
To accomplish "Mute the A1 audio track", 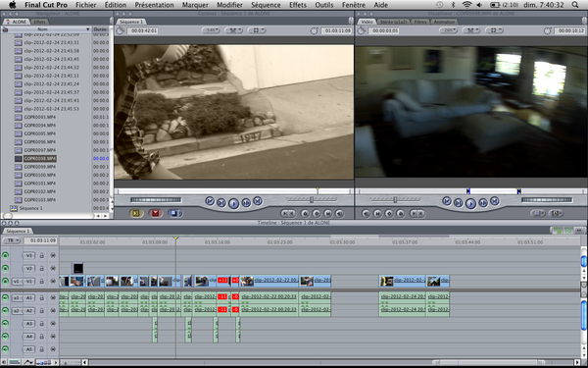I will coord(5,297).
